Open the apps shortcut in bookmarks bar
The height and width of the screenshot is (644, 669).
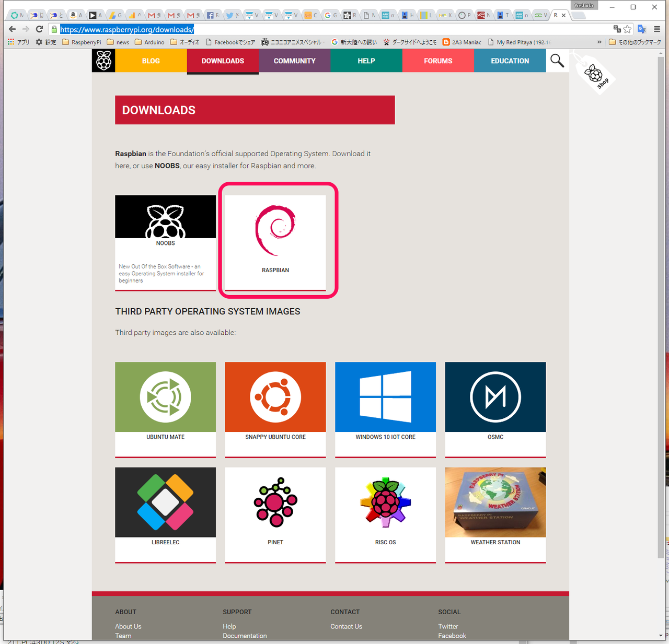coord(18,42)
